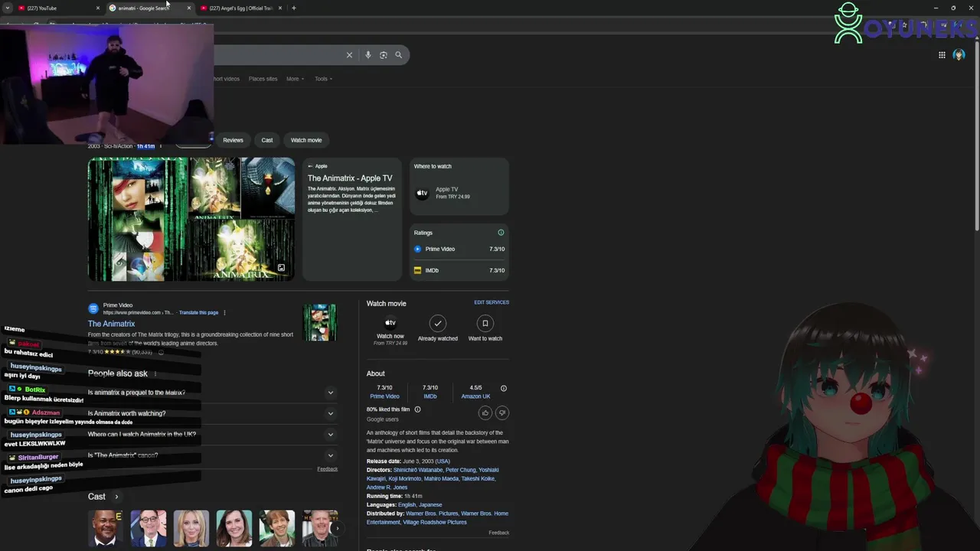The image size is (980, 551).
Task: Open Peter Chung director link
Action: point(461,470)
